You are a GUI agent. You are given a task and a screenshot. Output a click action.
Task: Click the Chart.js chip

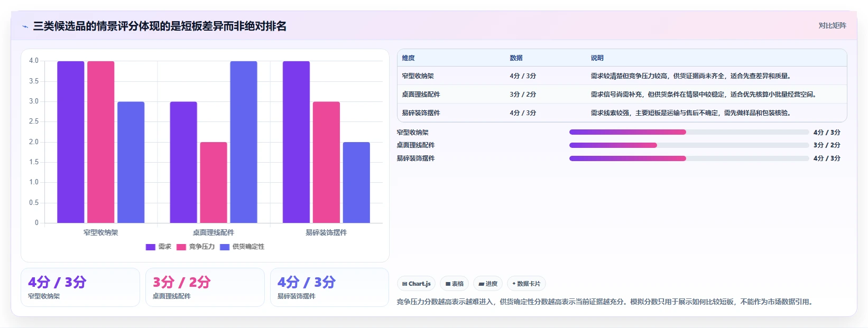417,284
